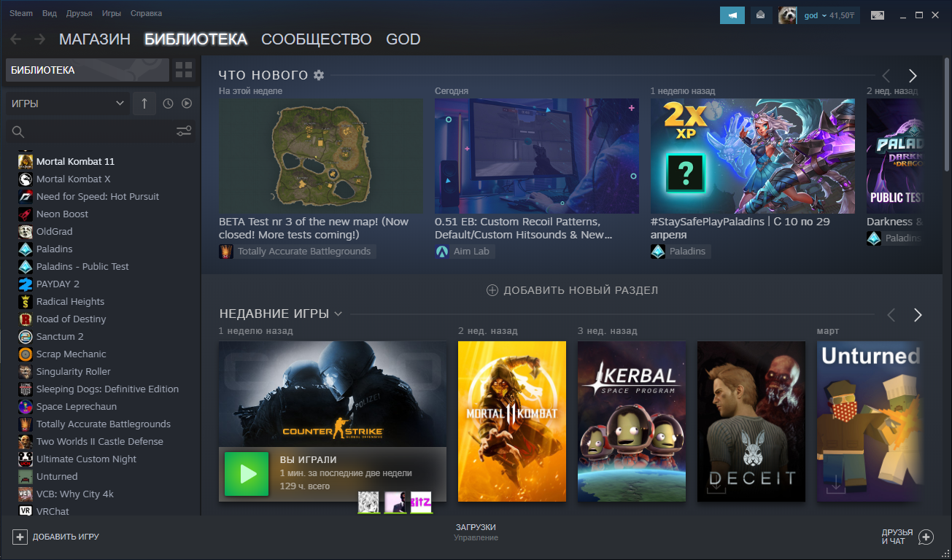The height and width of the screenshot is (560, 952).
Task: Toggle the sort direction up arrow
Action: [x=144, y=104]
